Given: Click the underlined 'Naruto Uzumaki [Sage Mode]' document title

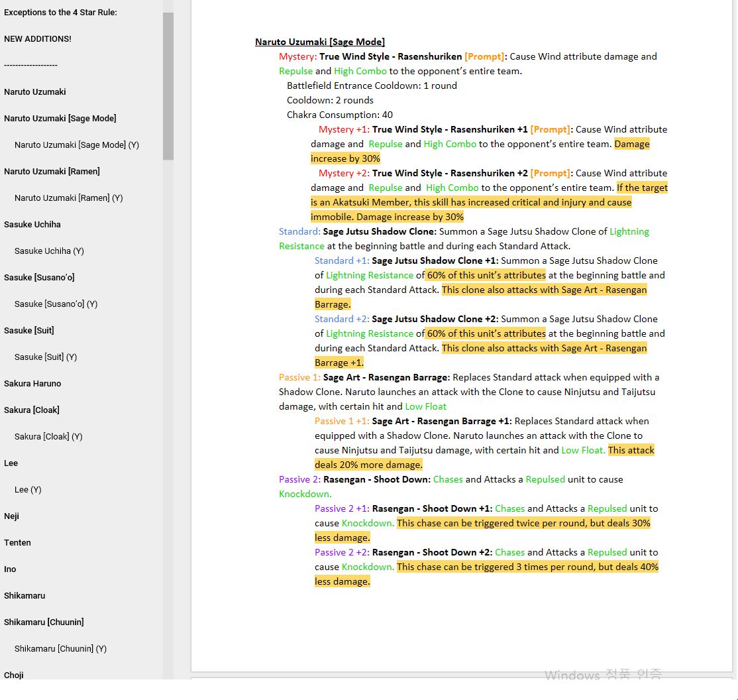Looking at the screenshot, I should point(320,42).
